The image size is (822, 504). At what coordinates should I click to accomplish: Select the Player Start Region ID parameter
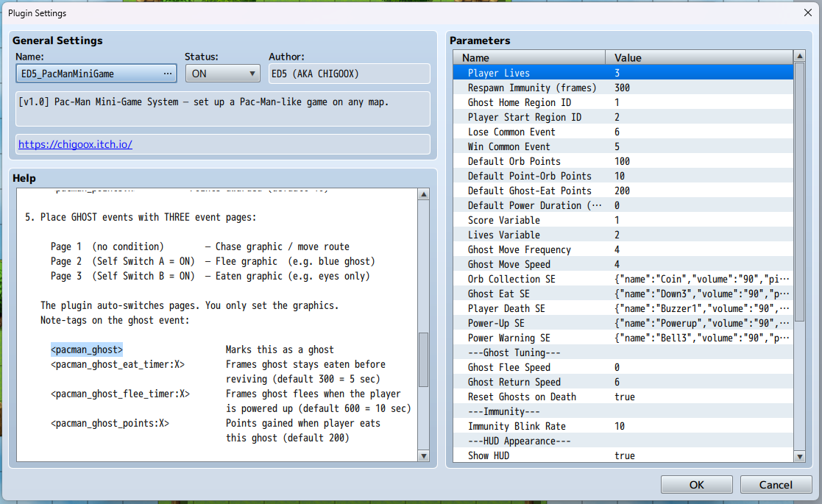click(623, 117)
